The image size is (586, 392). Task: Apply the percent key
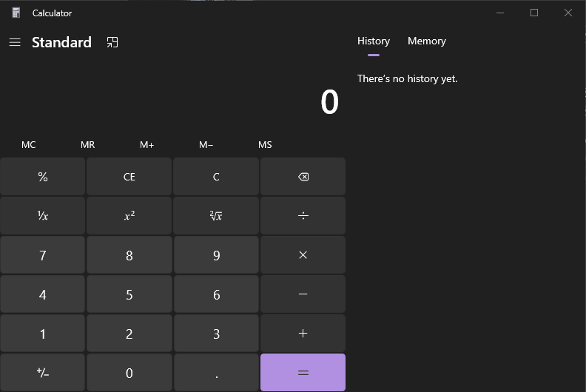coord(43,177)
